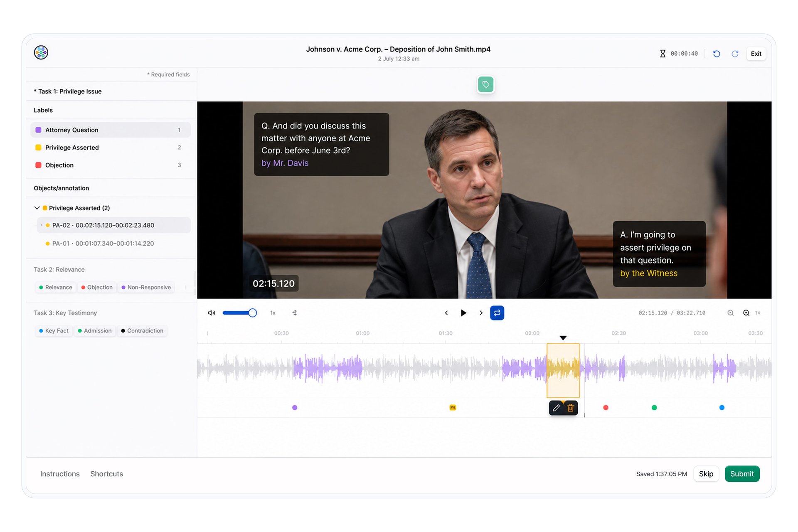Open the Instructions tab
This screenshot has height=532, width=798.
60,474
